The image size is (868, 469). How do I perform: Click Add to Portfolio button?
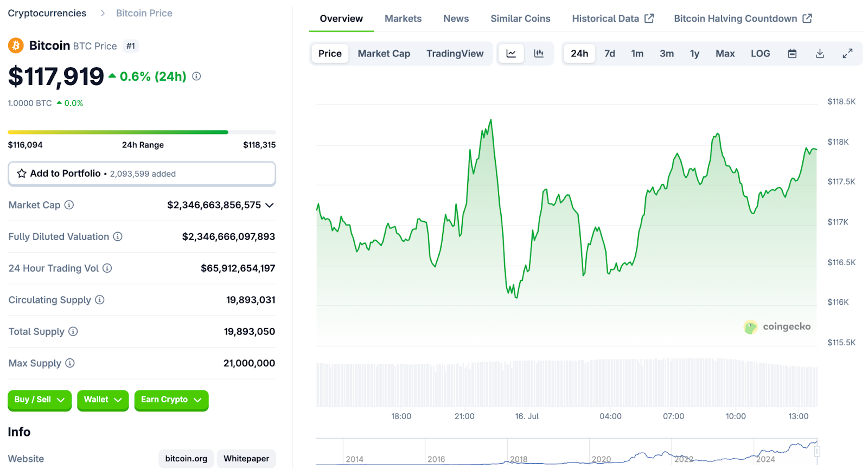point(142,174)
